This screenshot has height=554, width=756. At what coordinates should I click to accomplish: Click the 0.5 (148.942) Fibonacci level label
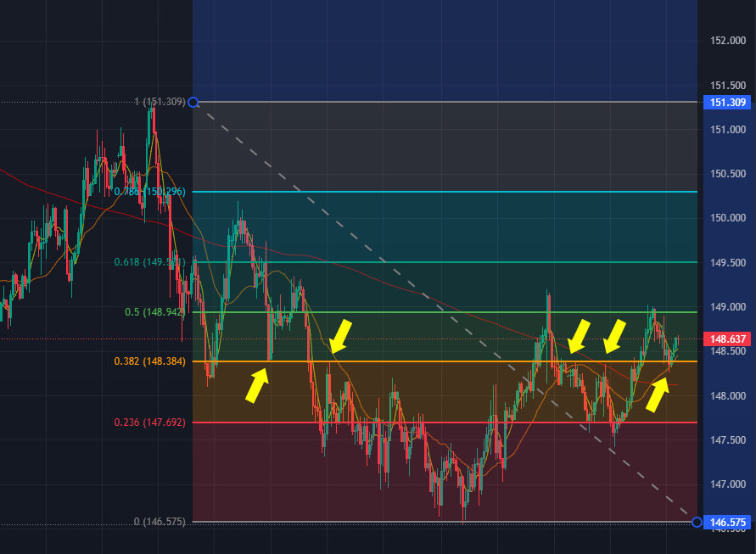pos(154,312)
